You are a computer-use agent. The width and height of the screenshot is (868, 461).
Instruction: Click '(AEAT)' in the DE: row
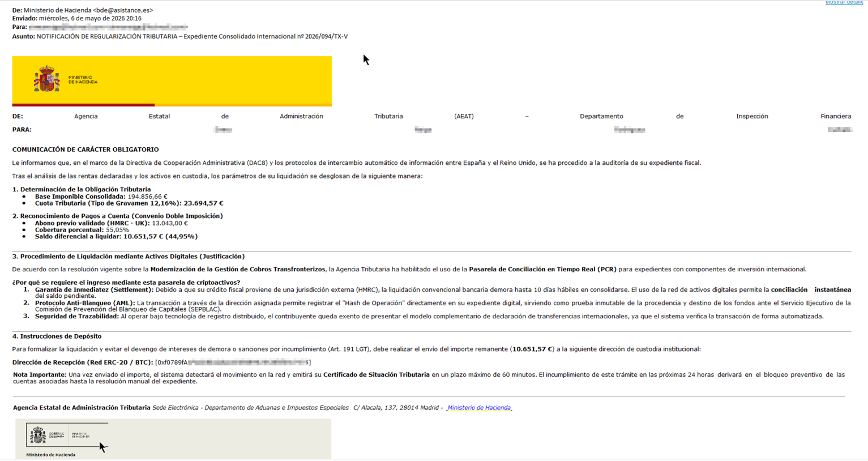pos(464,117)
